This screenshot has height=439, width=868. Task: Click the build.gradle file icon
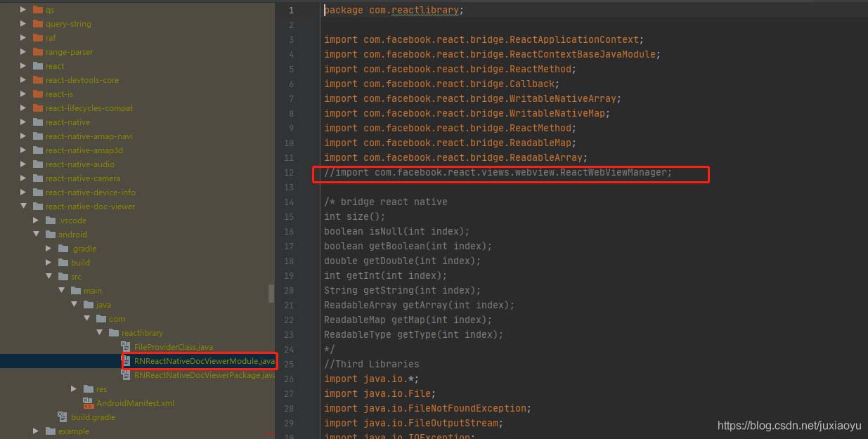[x=63, y=417]
